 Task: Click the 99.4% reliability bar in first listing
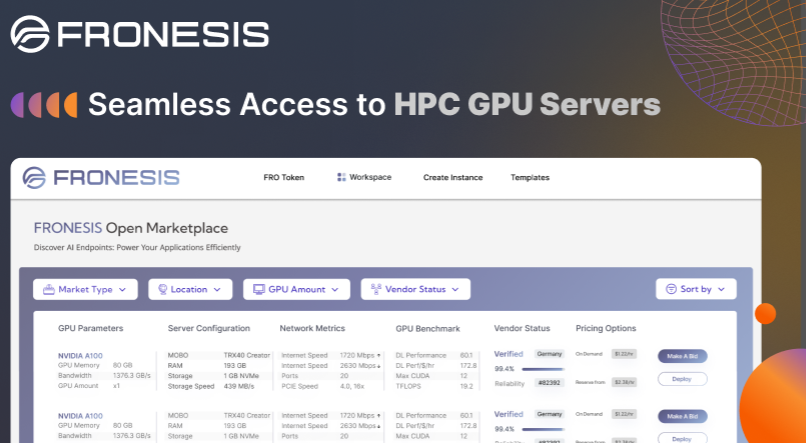(x=543, y=369)
